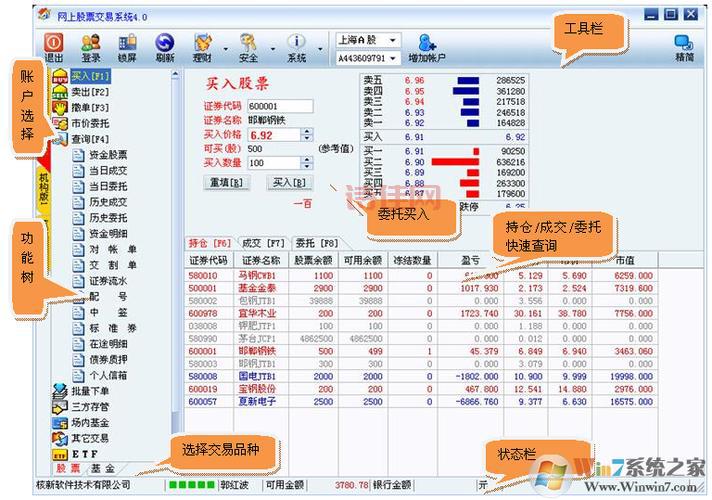Click the 买入[B] buy button
712x500 pixels.
[289, 183]
